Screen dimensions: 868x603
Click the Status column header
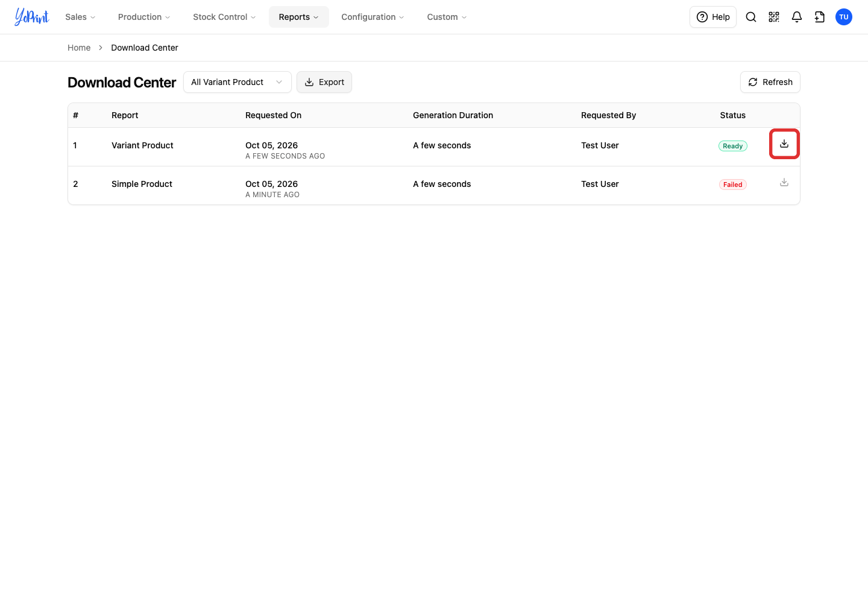point(733,115)
